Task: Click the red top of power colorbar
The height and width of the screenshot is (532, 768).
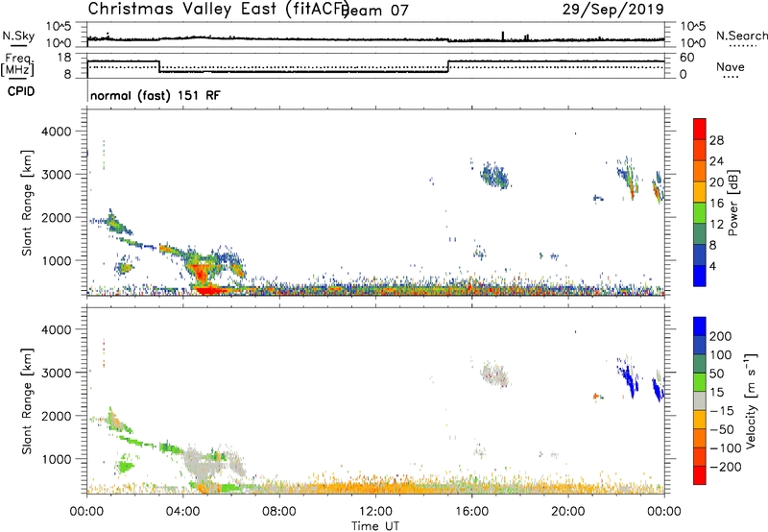Action: tap(700, 129)
